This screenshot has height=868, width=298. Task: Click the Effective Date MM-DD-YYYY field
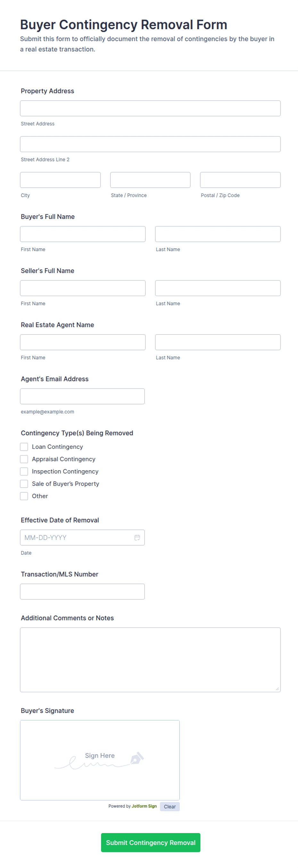click(x=82, y=537)
